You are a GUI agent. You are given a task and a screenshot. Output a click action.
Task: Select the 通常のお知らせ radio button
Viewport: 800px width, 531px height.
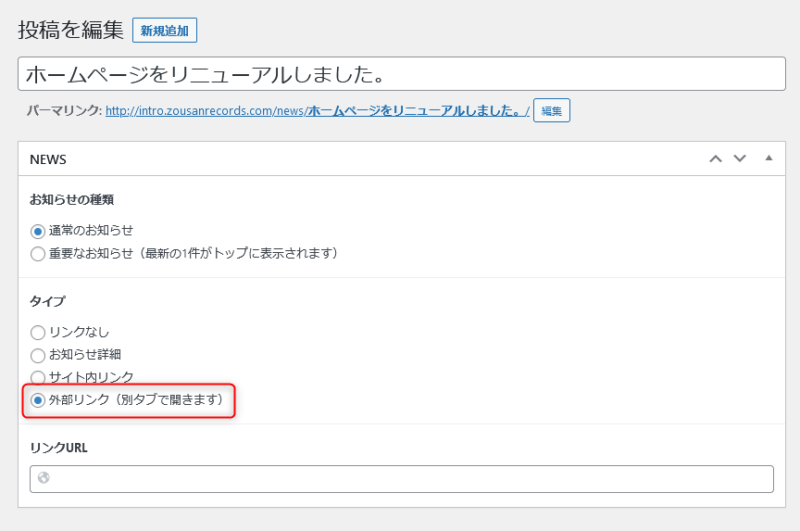pos(38,230)
